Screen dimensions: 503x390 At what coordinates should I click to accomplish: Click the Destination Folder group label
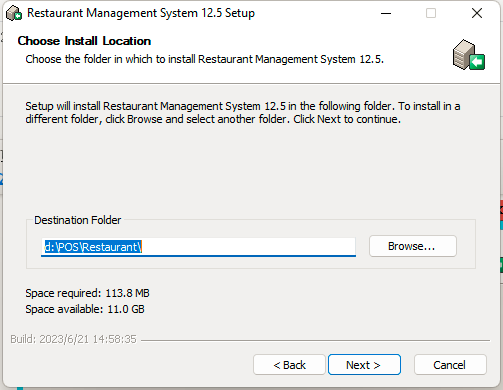tap(78, 220)
